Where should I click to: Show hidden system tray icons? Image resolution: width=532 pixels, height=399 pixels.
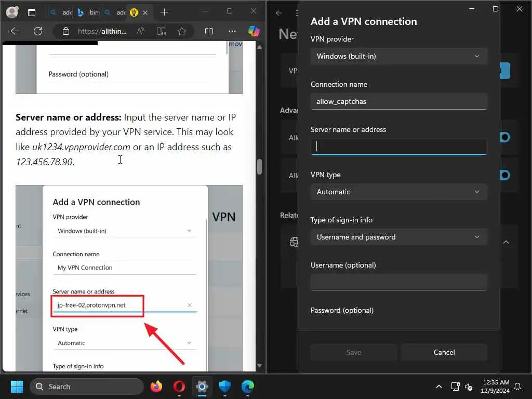[x=438, y=387]
